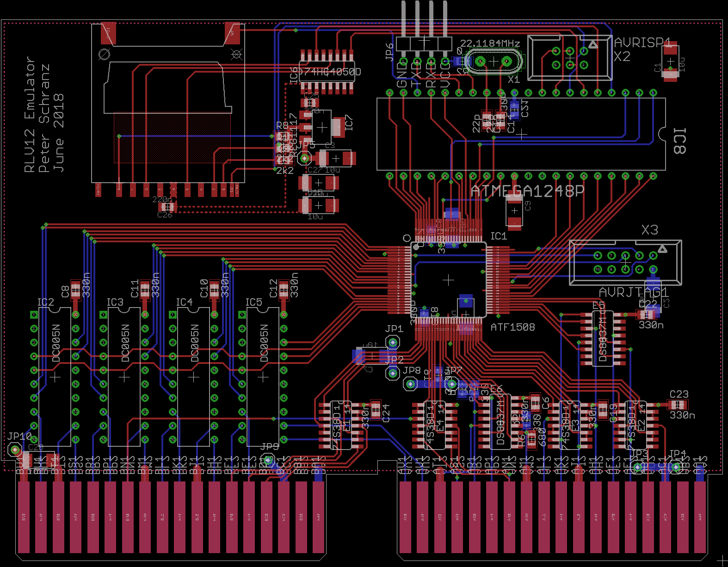Click the 22.1184MHz crystal label
The width and height of the screenshot is (728, 567).
[490, 43]
